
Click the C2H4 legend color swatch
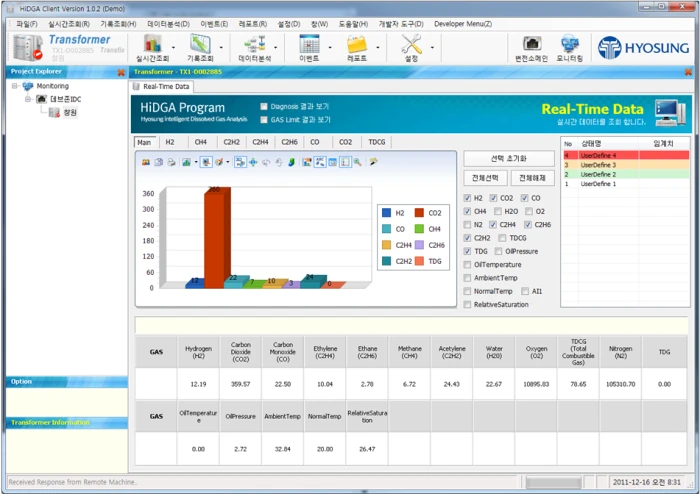[x=387, y=245]
